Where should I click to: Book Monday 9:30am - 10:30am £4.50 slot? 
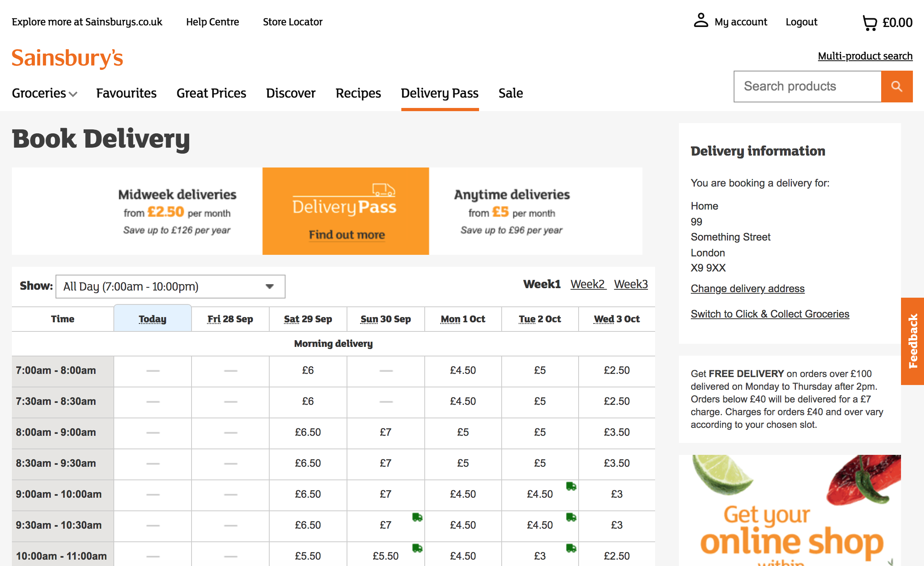tap(463, 525)
